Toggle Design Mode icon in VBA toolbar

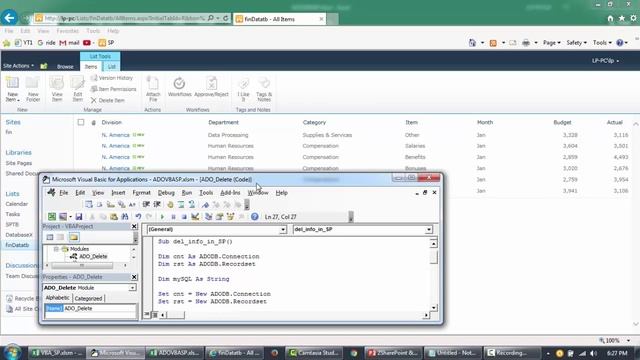point(195,217)
